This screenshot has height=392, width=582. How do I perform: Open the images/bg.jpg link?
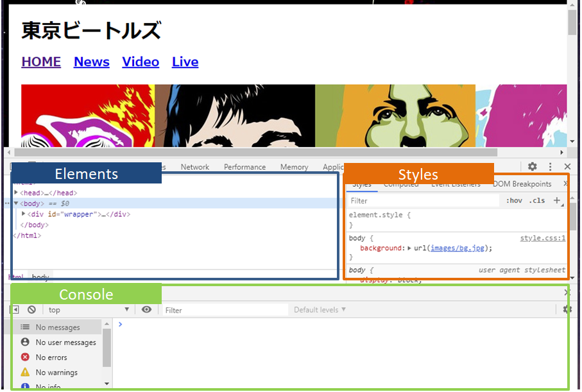(x=458, y=248)
